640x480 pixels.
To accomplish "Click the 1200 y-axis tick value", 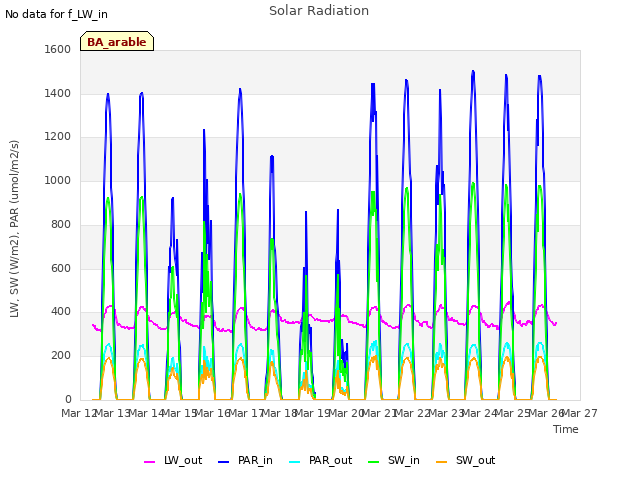I will (58, 137).
